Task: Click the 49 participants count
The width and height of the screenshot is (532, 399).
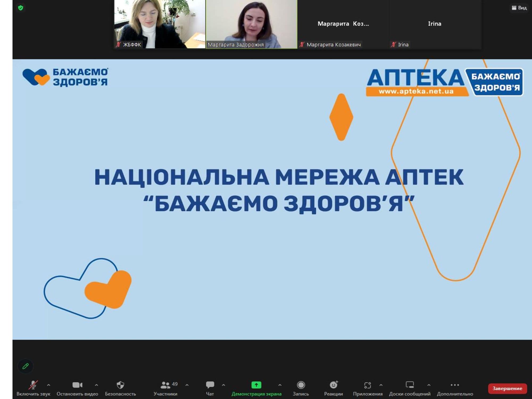Action: point(175,384)
